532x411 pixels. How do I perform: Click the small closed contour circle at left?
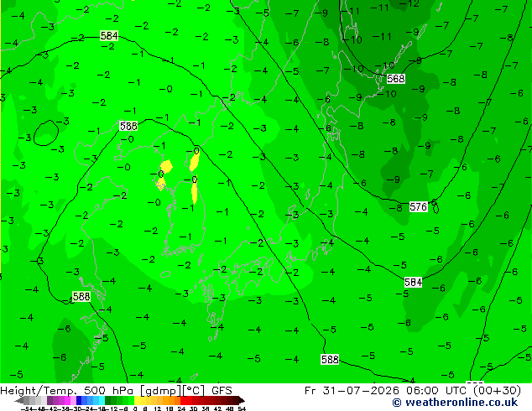[46, 133]
